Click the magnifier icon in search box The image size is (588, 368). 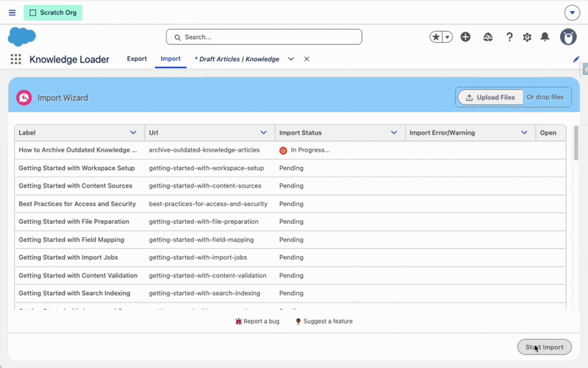177,38
